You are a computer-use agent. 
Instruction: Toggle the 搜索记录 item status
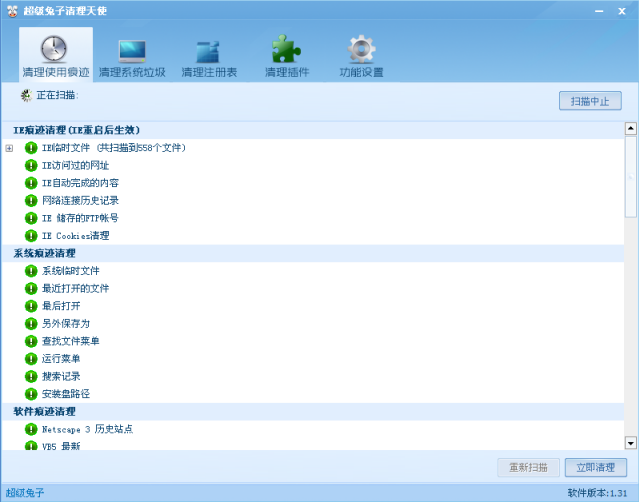click(31, 376)
